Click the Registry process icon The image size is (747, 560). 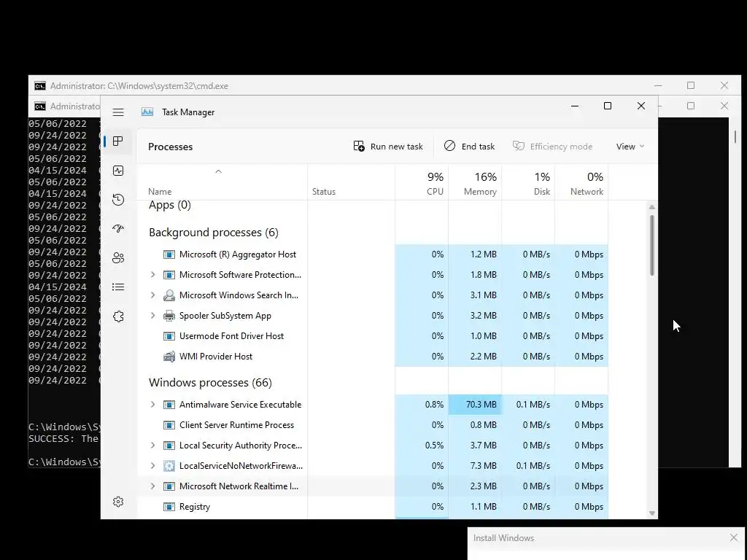point(169,507)
